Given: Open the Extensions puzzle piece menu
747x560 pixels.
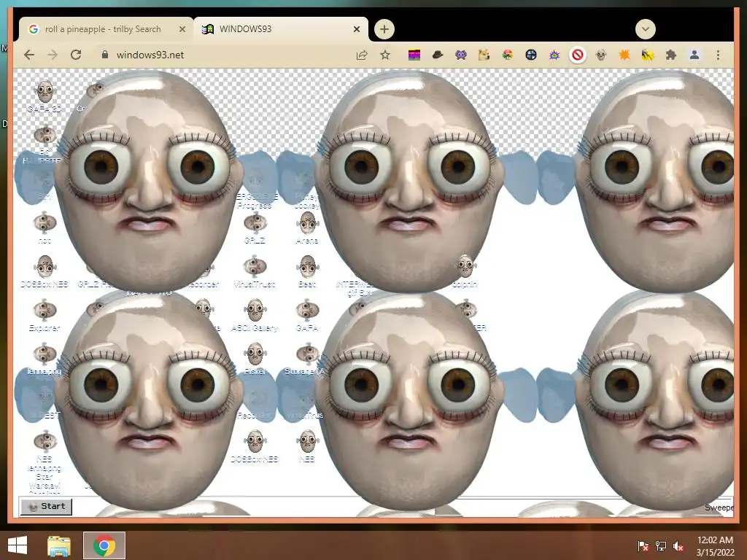Looking at the screenshot, I should [671, 55].
